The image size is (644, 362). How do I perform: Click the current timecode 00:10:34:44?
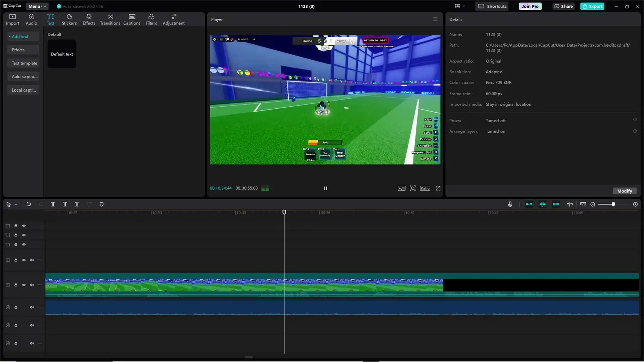pos(221,188)
